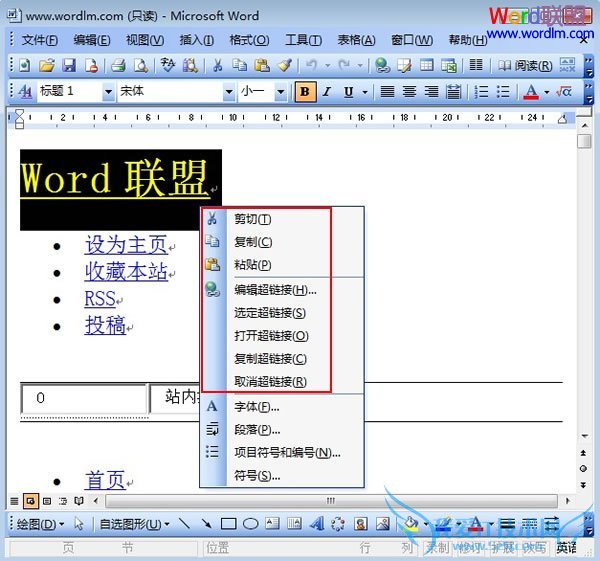Click the Insert Hyperlink globe icon in toolbar
The image size is (600, 561).
coord(382,66)
